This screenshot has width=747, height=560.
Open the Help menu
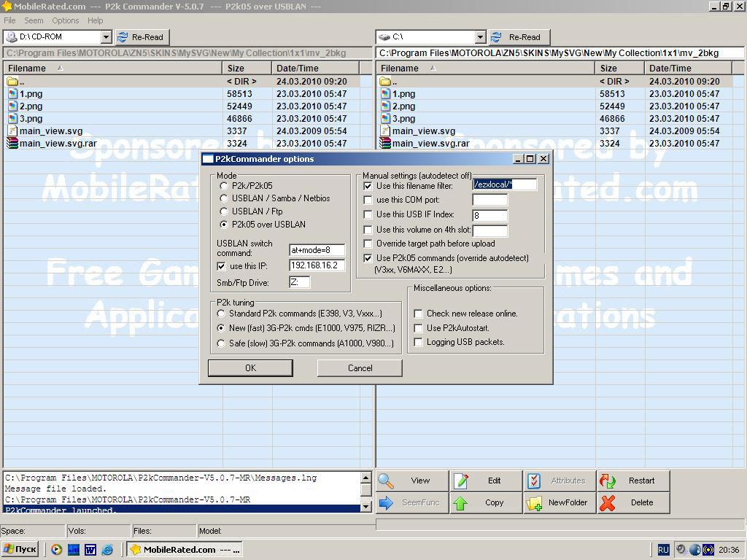tap(96, 20)
